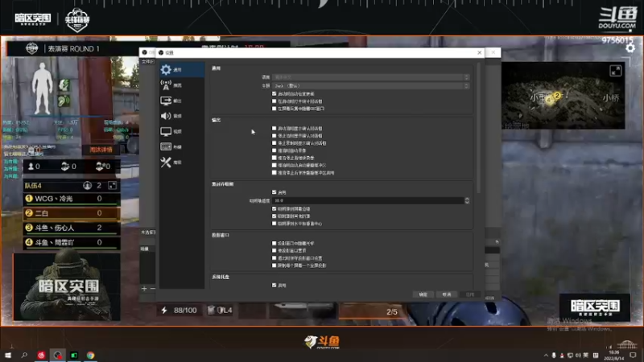The width and height of the screenshot is (644, 362).
Task: Open the Windows notification center icon
Action: 633,356
